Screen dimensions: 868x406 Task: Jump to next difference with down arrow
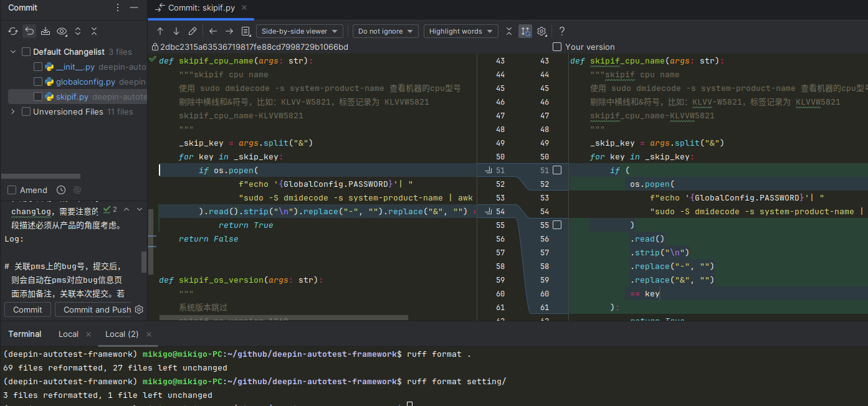pyautogui.click(x=176, y=31)
